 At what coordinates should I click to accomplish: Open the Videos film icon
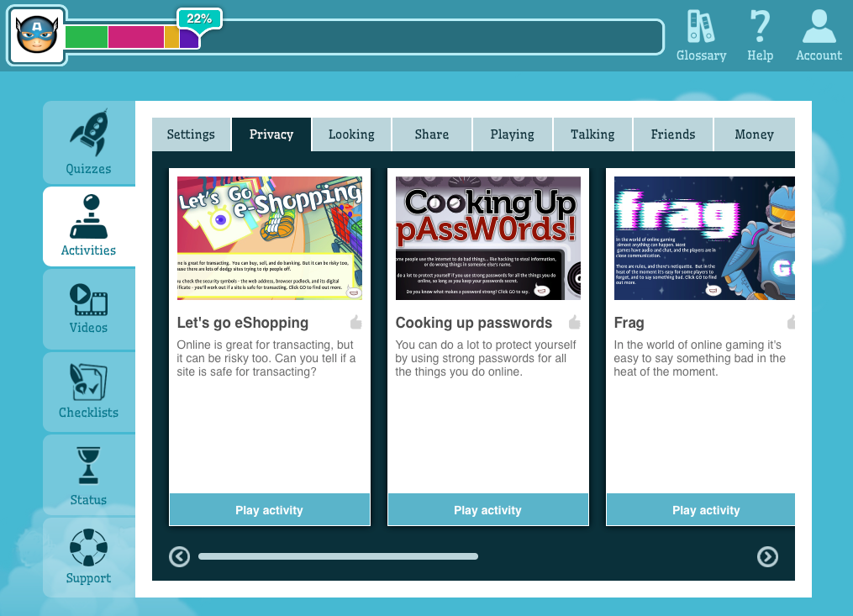(88, 299)
